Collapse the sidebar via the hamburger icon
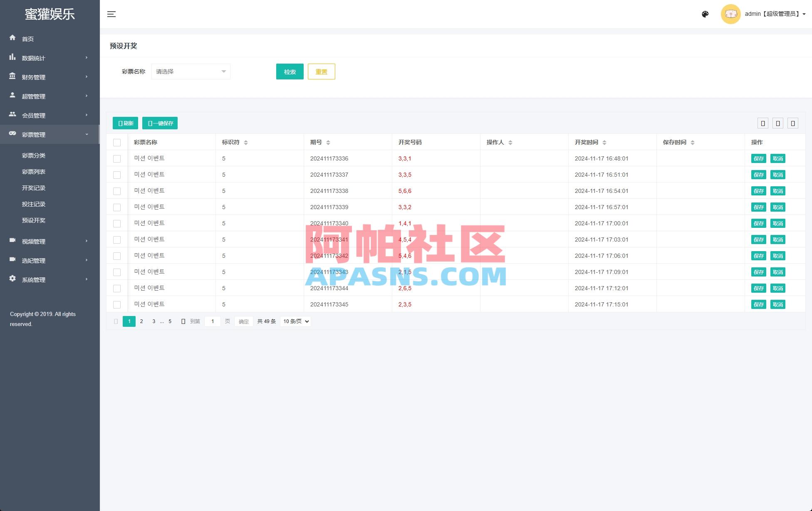The width and height of the screenshot is (812, 511). coord(111,14)
